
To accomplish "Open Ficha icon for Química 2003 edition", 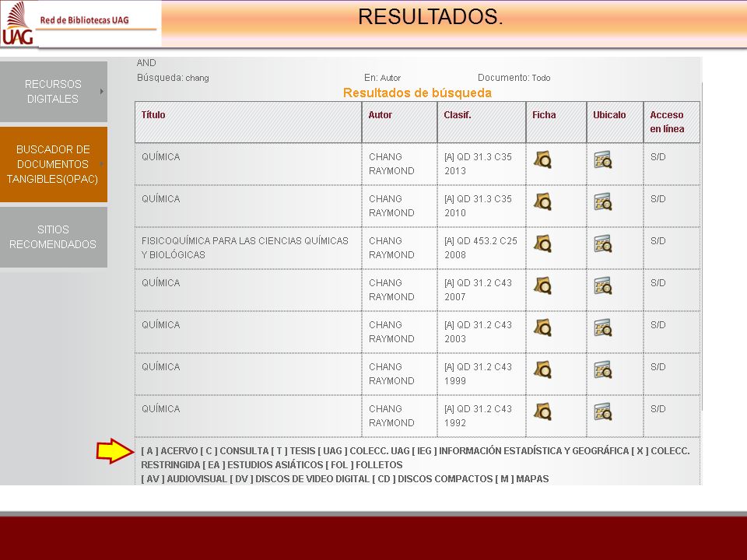I will click(x=542, y=327).
